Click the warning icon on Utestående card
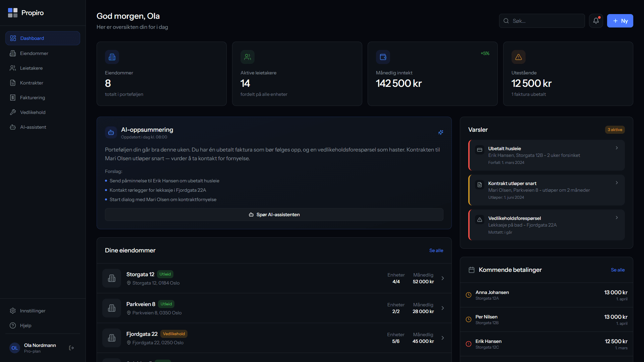Image resolution: width=644 pixels, height=362 pixels. (519, 57)
